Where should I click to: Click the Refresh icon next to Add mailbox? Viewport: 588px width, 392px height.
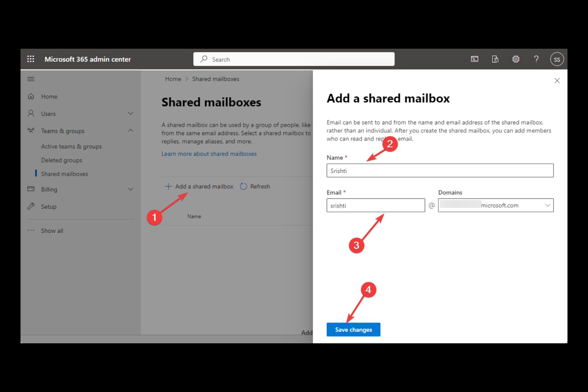(243, 186)
